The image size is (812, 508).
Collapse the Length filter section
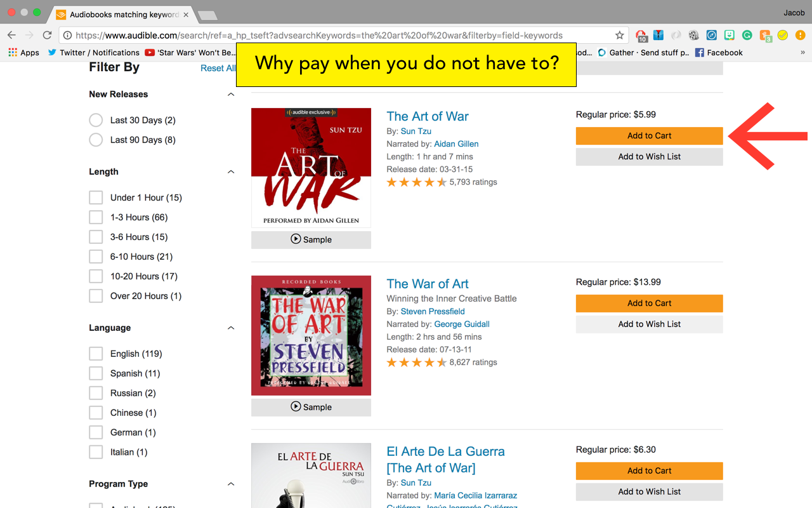(231, 172)
